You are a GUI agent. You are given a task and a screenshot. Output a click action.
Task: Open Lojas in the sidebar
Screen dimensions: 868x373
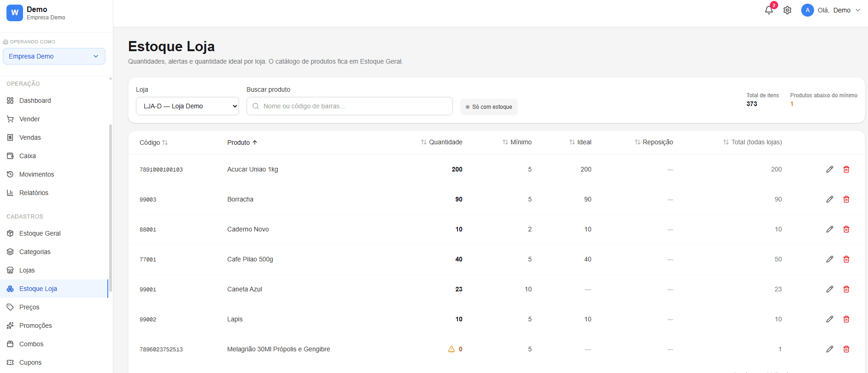pos(54,270)
